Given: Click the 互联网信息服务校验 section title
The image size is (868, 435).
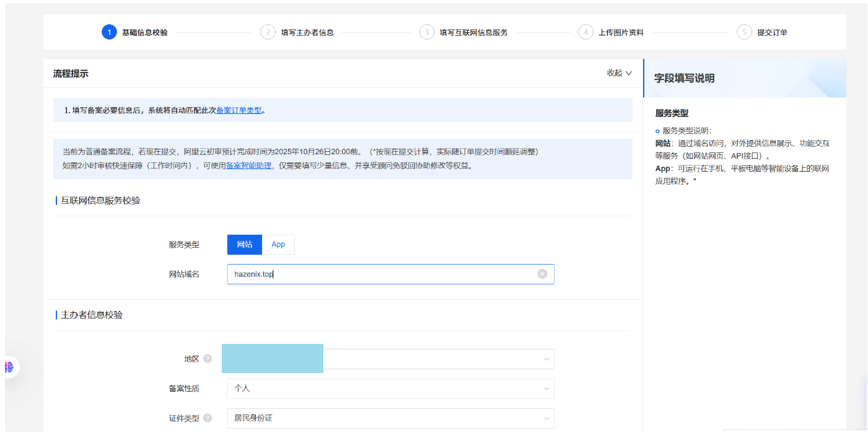Looking at the screenshot, I should pyautogui.click(x=100, y=200).
